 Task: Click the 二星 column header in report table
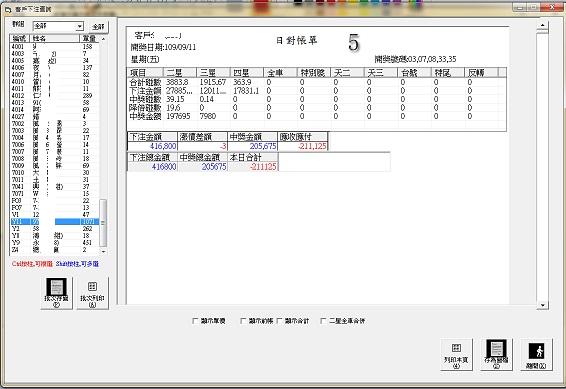coord(180,73)
